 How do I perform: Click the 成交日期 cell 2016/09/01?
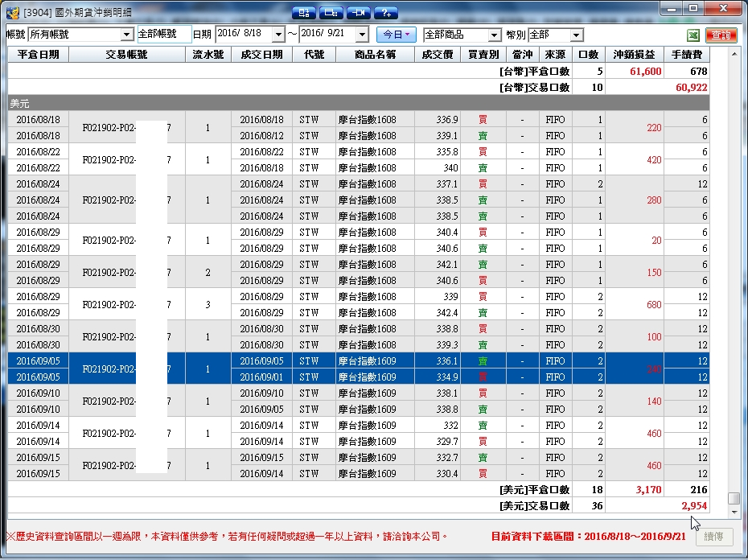click(x=261, y=377)
